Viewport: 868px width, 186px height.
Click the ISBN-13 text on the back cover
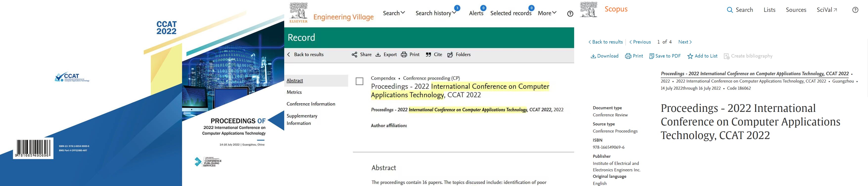click(x=74, y=146)
